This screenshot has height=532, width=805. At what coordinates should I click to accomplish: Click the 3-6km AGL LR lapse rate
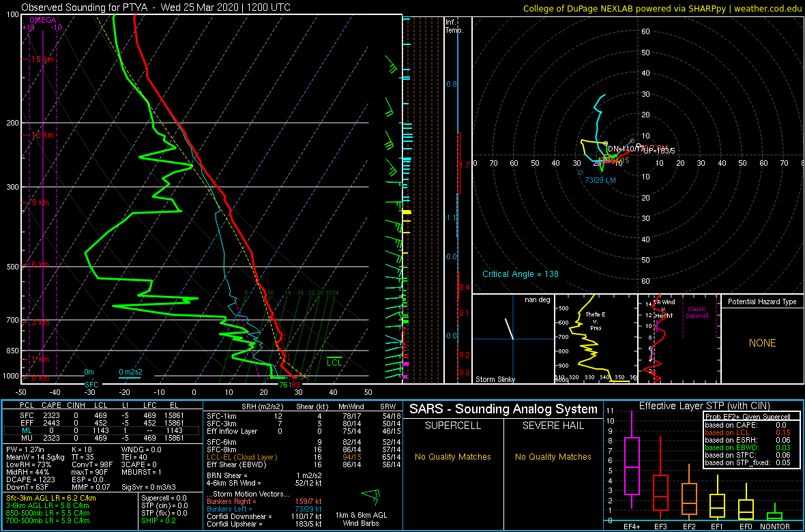[x=48, y=506]
